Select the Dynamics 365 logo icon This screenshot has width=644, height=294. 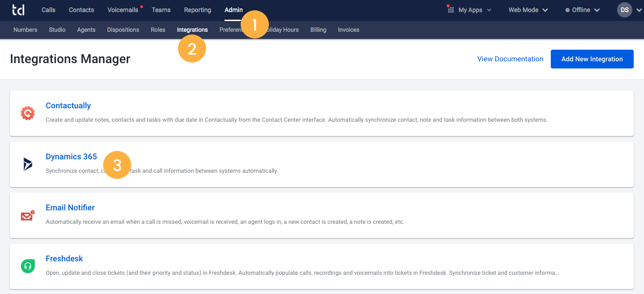pyautogui.click(x=27, y=164)
